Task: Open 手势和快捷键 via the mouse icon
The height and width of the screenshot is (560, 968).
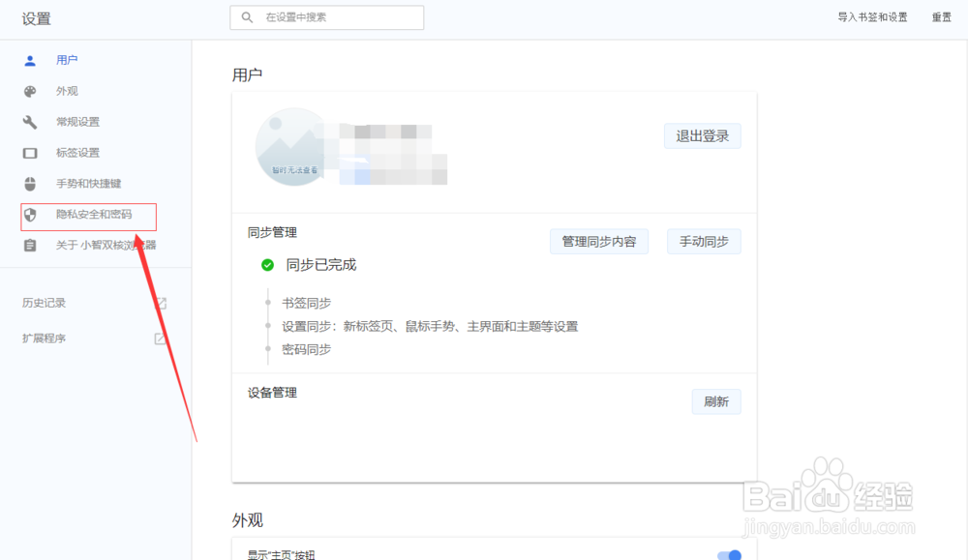Action: point(30,183)
